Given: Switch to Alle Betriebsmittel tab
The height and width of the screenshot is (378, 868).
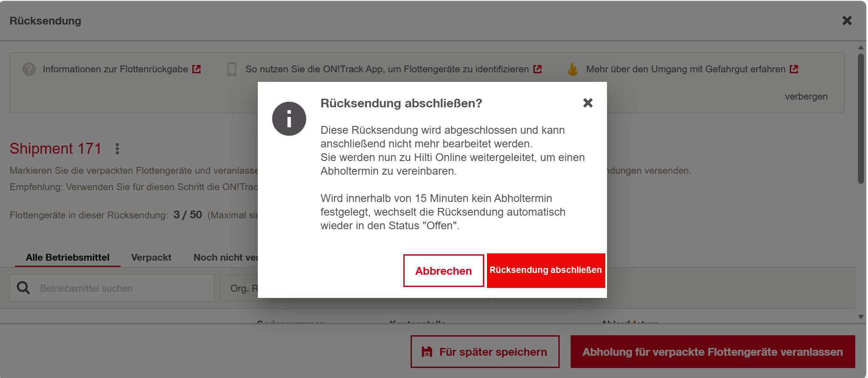Looking at the screenshot, I should click(67, 257).
